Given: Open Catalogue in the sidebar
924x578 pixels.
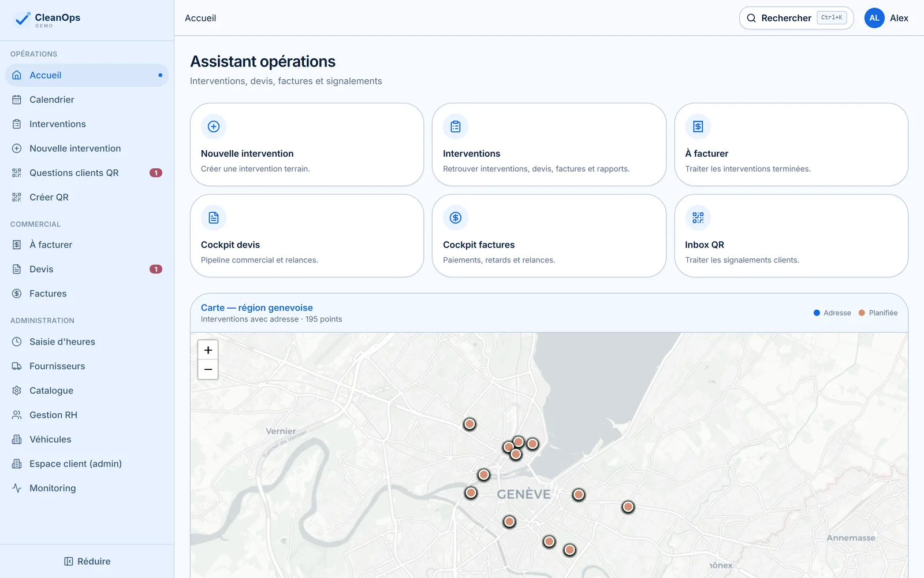Looking at the screenshot, I should click(87, 391).
